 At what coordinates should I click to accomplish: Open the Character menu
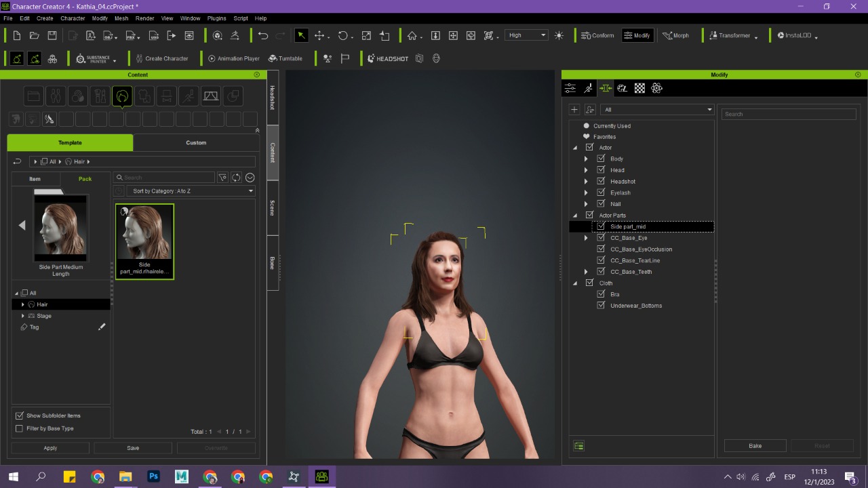[x=73, y=18]
